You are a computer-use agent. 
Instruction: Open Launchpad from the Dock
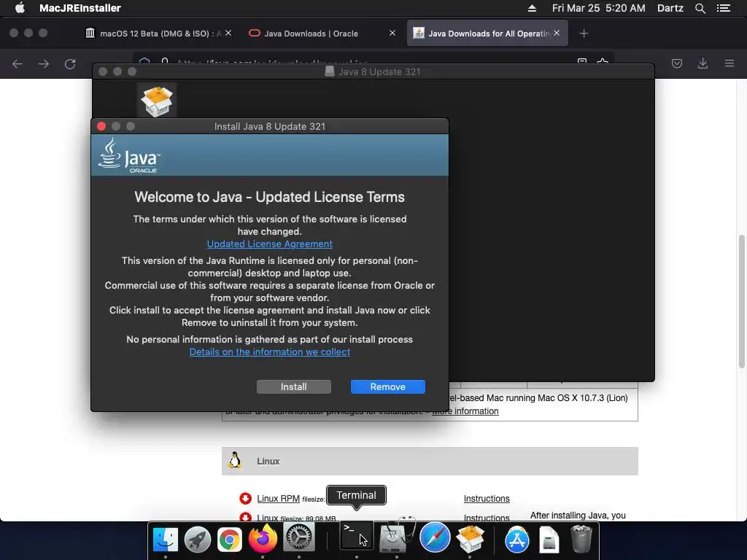[x=197, y=539]
